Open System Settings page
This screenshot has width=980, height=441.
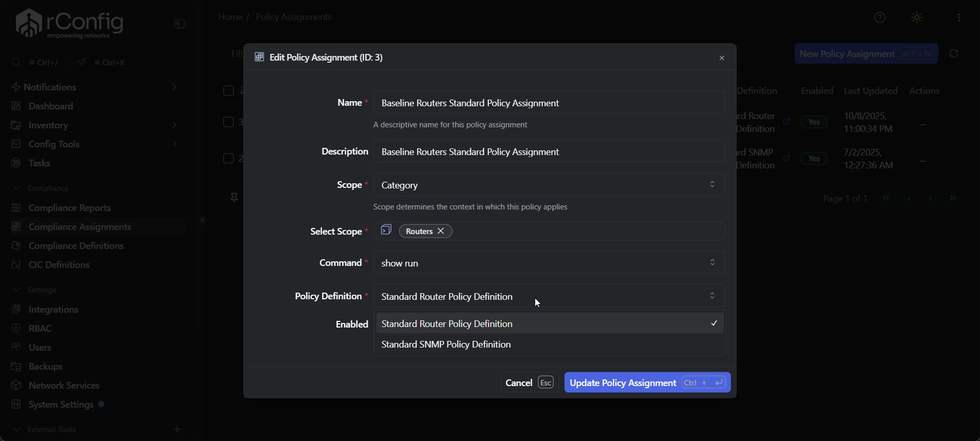tap(61, 405)
